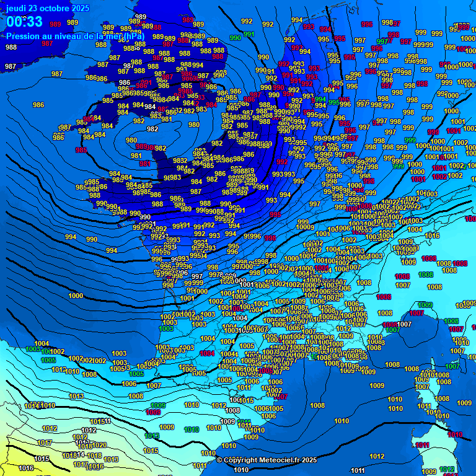The image size is (476, 476).
Task: Select the green 995 pressure reading
Action: point(333,102)
